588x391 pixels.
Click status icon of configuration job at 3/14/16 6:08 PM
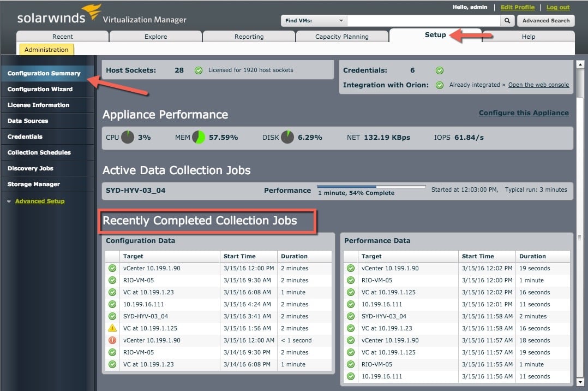[112, 364]
